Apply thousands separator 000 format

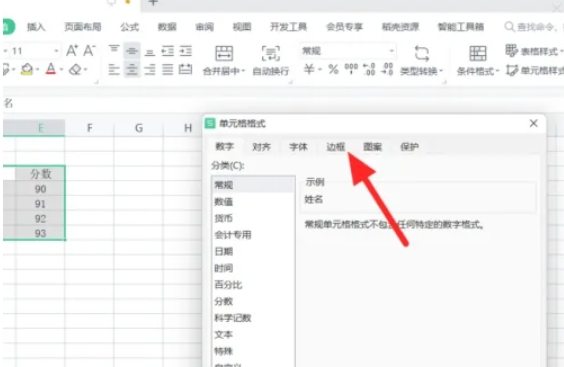(x=351, y=69)
